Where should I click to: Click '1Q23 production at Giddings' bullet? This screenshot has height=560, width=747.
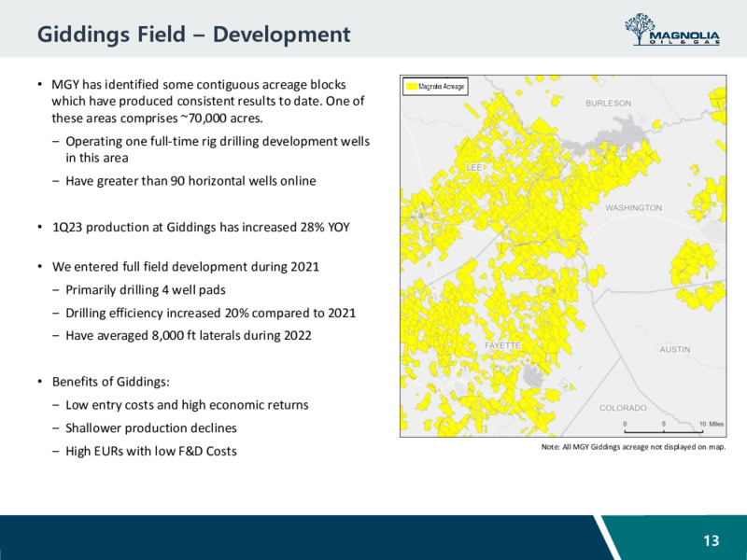tap(201, 227)
